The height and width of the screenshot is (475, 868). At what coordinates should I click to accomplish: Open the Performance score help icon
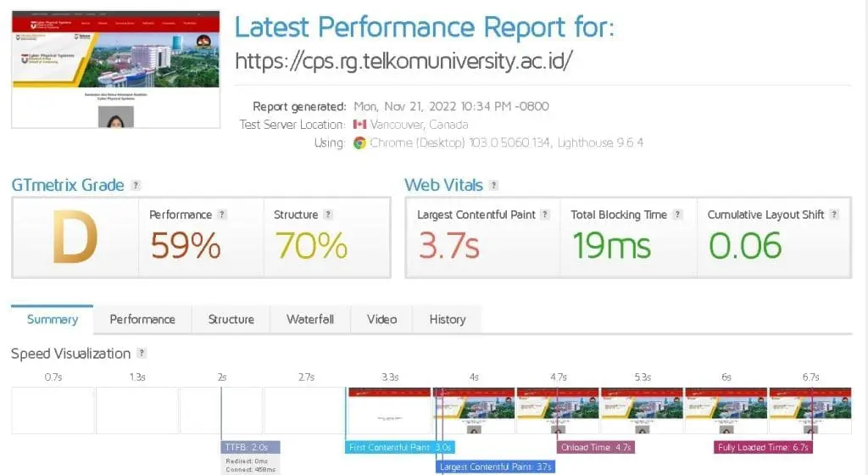pos(222,215)
